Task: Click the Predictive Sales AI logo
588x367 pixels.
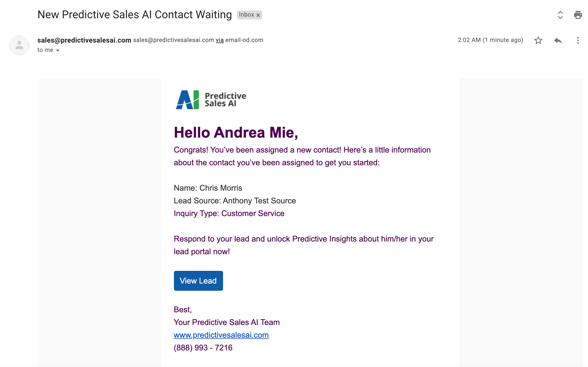Action: [x=211, y=100]
